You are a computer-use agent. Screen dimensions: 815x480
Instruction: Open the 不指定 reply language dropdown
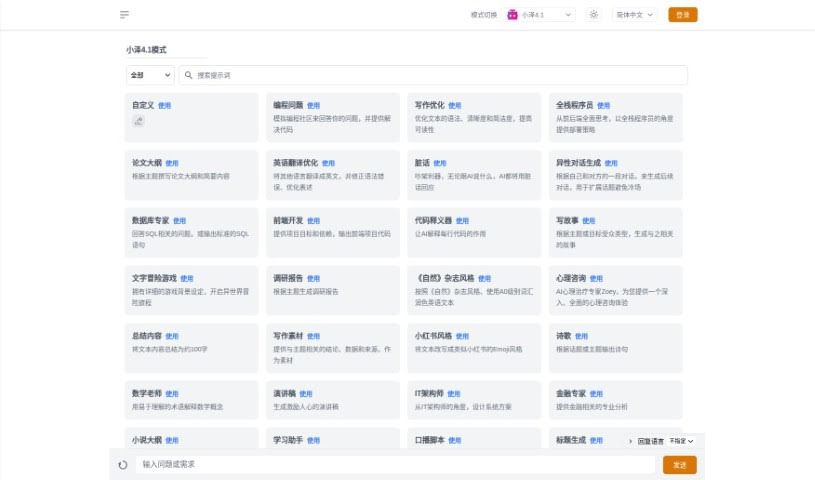681,441
